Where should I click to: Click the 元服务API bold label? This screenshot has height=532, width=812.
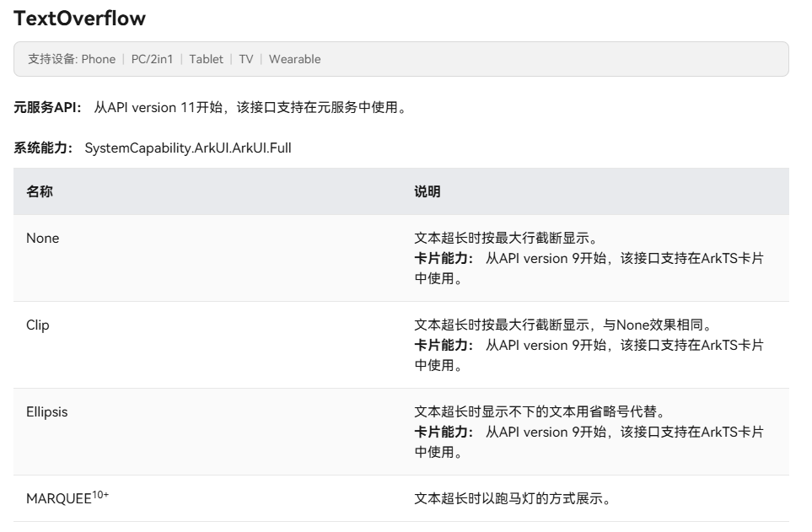[48, 107]
